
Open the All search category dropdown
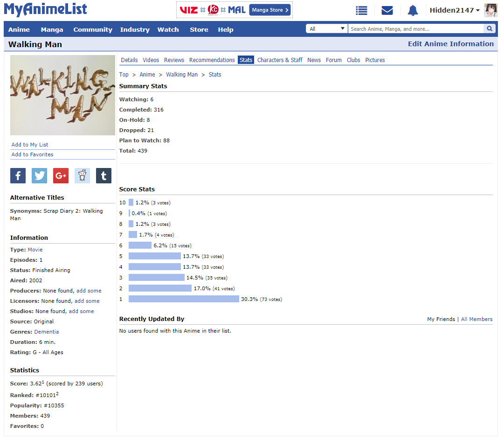326,29
